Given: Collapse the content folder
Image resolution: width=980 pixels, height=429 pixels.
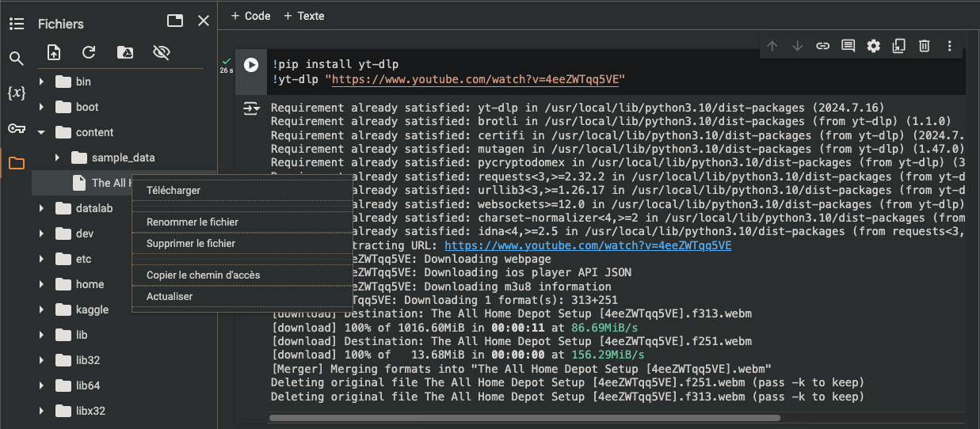Looking at the screenshot, I should pos(41,132).
